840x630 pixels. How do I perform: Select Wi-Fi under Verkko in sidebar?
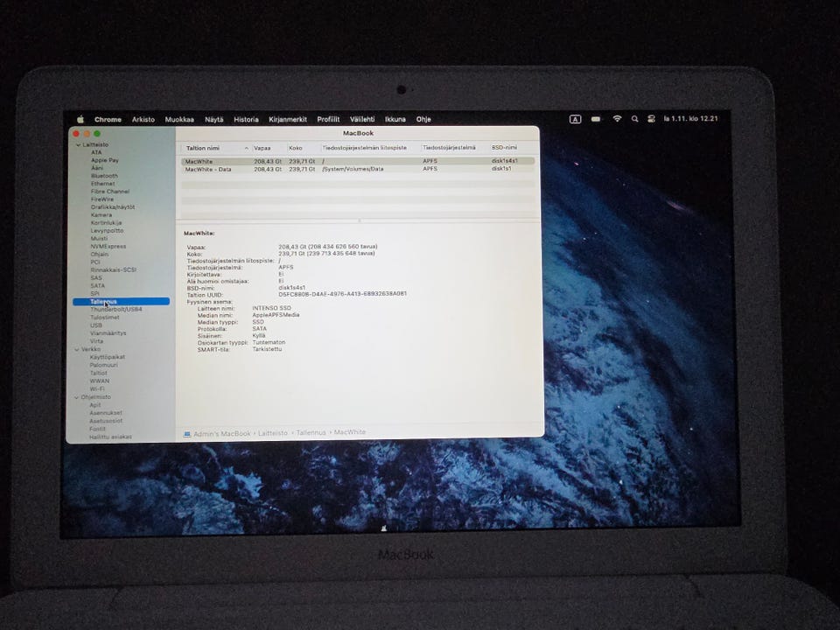(97, 389)
